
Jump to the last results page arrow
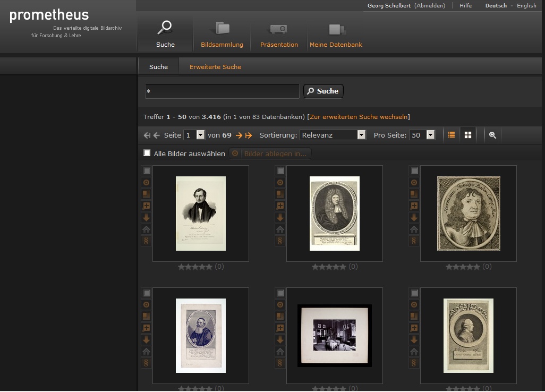pos(248,135)
